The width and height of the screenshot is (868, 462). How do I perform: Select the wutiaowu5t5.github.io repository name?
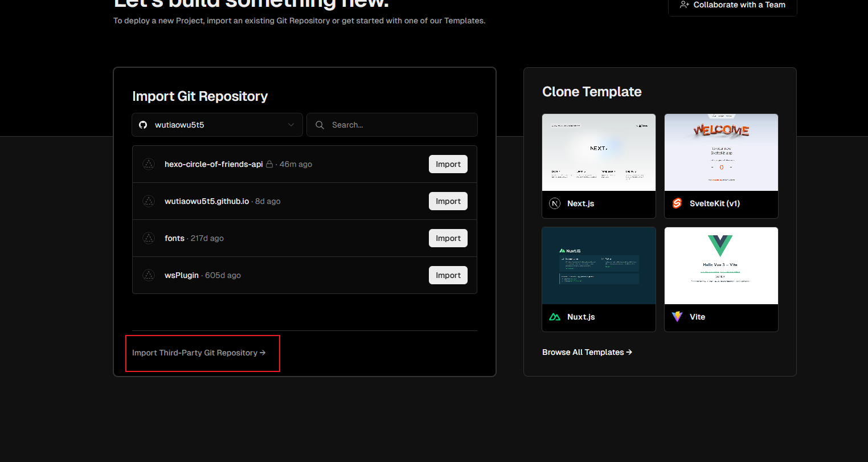(207, 201)
